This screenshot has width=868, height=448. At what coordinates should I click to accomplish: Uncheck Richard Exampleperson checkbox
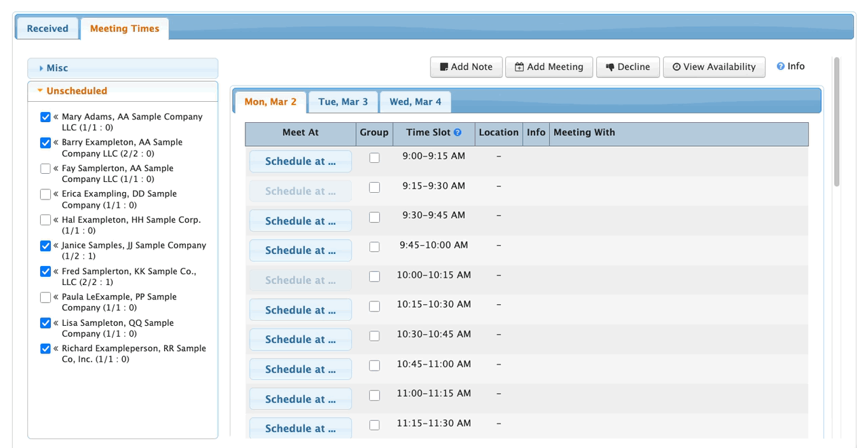click(x=45, y=350)
